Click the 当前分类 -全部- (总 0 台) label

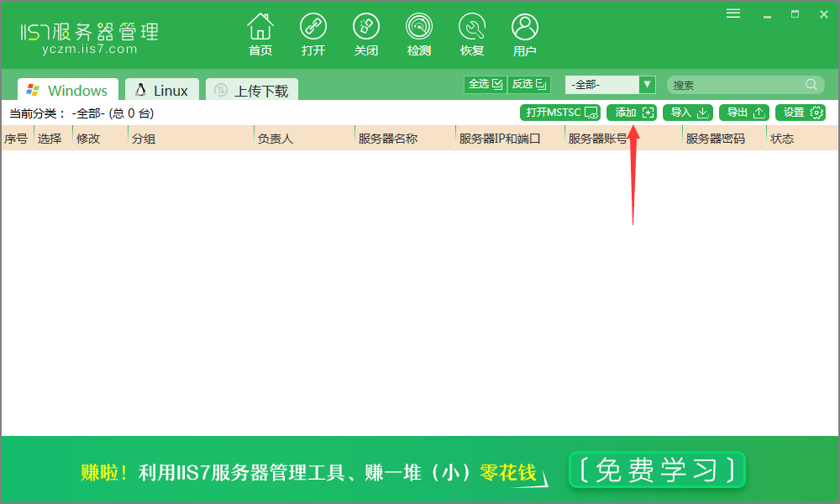81,113
